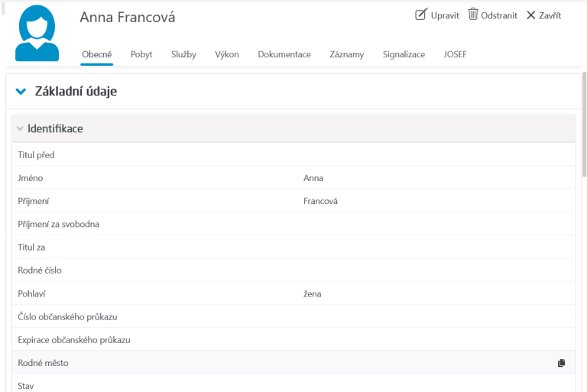Select the Příjmení za svobodna row label

58,224
